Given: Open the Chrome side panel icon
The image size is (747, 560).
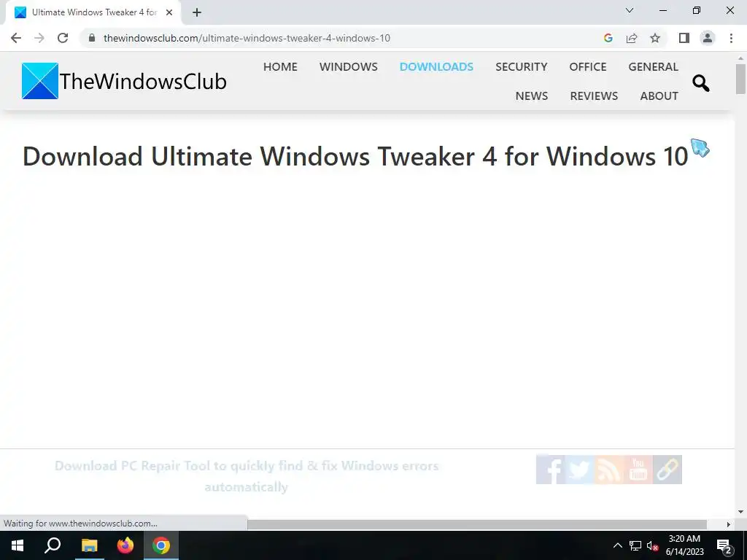Looking at the screenshot, I should pyautogui.click(x=684, y=38).
